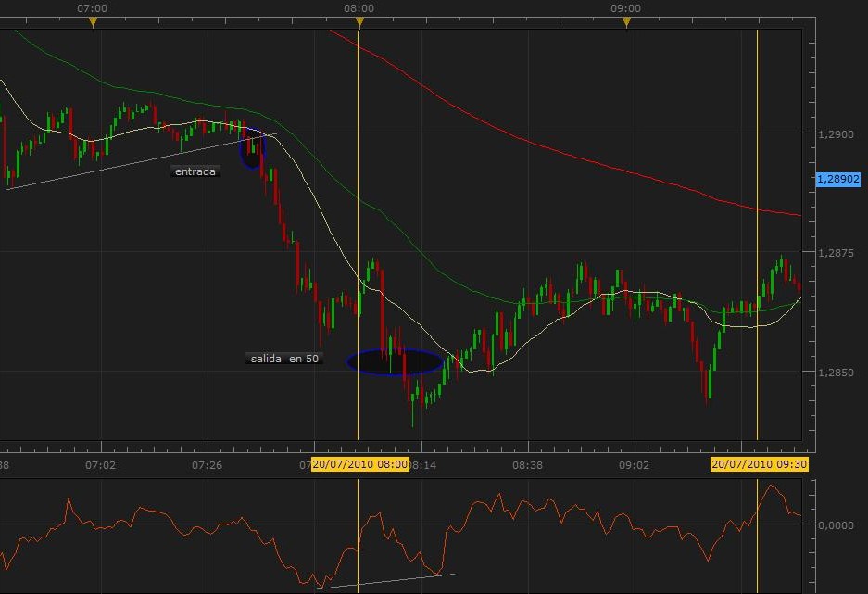Image resolution: width=868 pixels, height=594 pixels.
Task: Click the 09:02 time axis label
Action: (x=634, y=465)
